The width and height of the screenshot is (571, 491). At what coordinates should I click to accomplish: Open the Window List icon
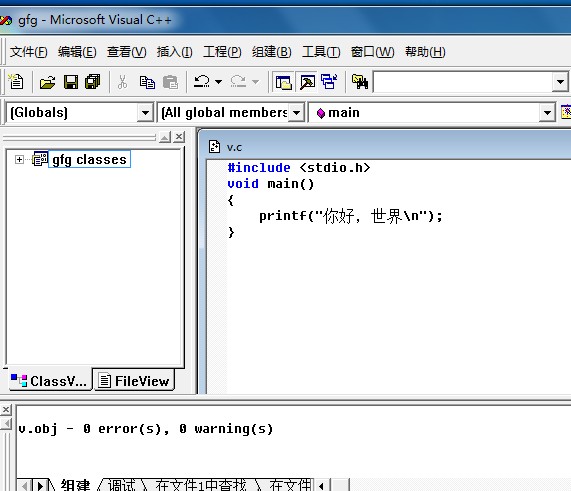pyautogui.click(x=329, y=82)
